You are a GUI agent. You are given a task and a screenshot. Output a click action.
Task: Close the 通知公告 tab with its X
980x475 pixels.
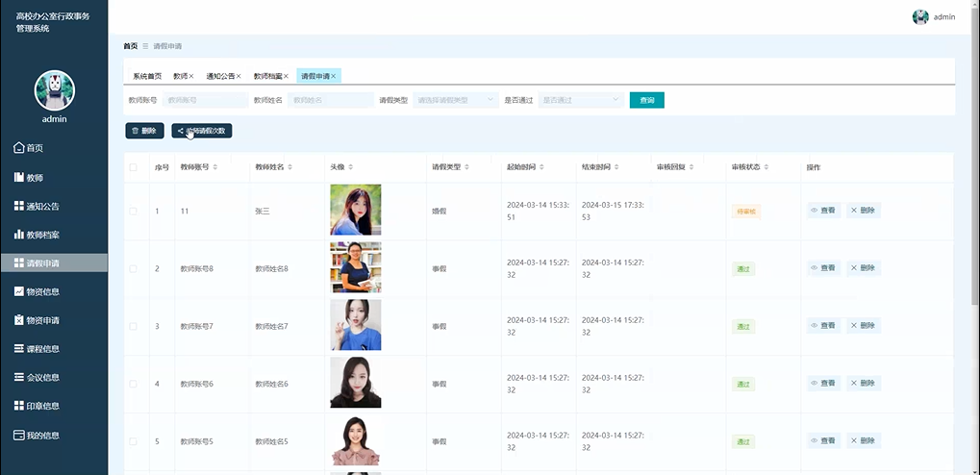[239, 76]
